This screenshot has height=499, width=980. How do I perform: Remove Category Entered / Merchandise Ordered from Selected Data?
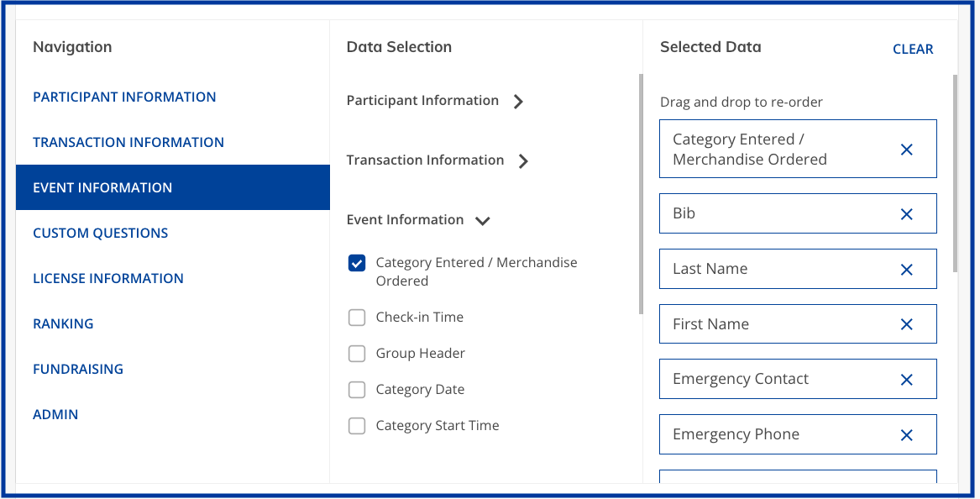[906, 150]
